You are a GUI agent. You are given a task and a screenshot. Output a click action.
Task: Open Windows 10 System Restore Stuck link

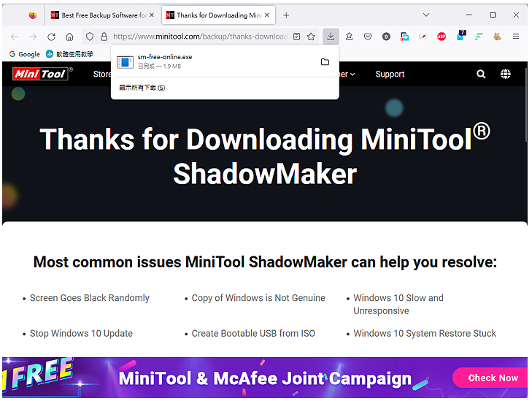pyautogui.click(x=425, y=333)
